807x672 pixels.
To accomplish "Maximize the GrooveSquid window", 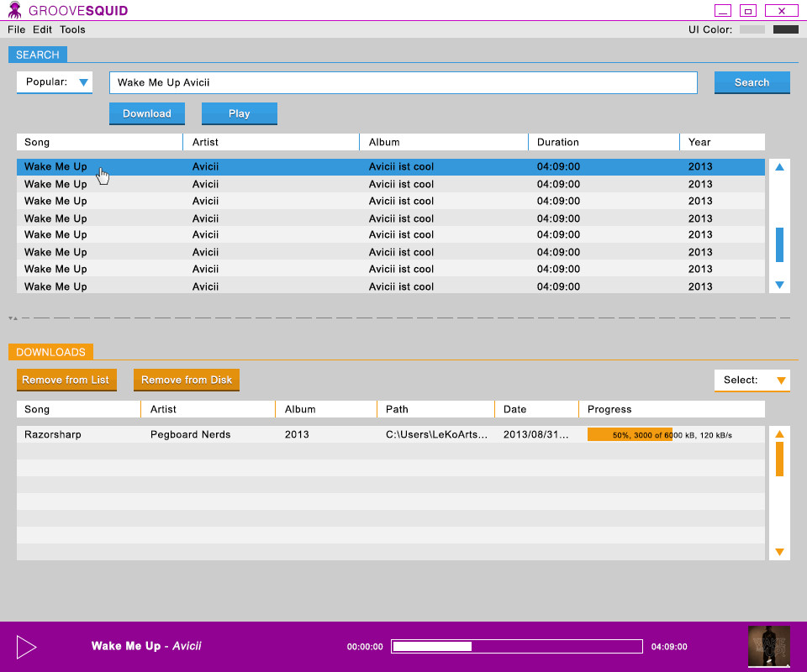I will point(748,10).
